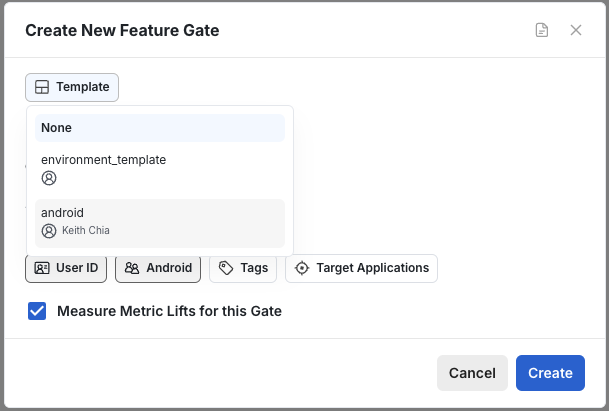Select None template option
The image size is (609, 411).
160,128
